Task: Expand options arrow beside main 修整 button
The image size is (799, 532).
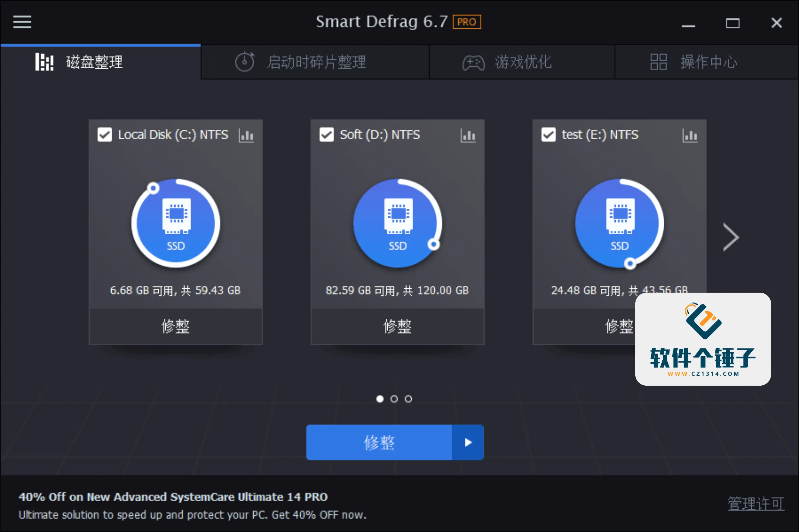Action: click(x=468, y=442)
